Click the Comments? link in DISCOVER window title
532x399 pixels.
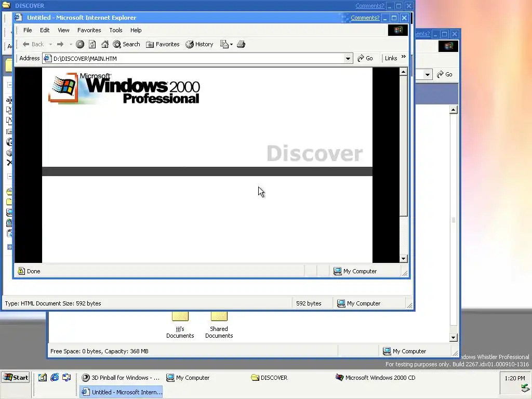click(370, 6)
